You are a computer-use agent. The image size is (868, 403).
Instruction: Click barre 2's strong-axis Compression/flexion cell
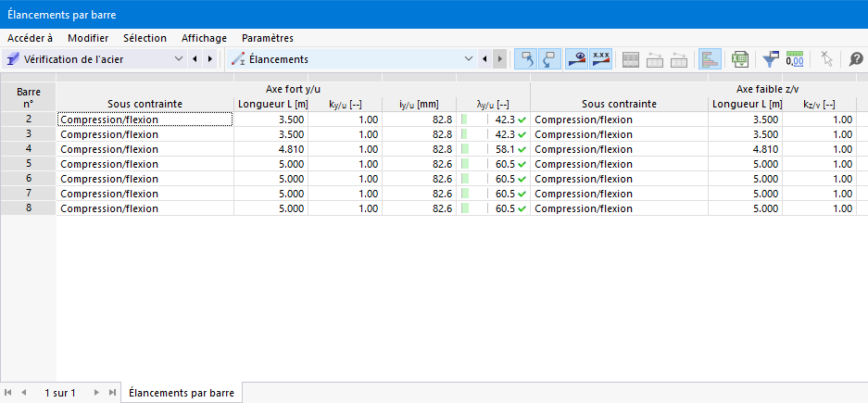145,119
